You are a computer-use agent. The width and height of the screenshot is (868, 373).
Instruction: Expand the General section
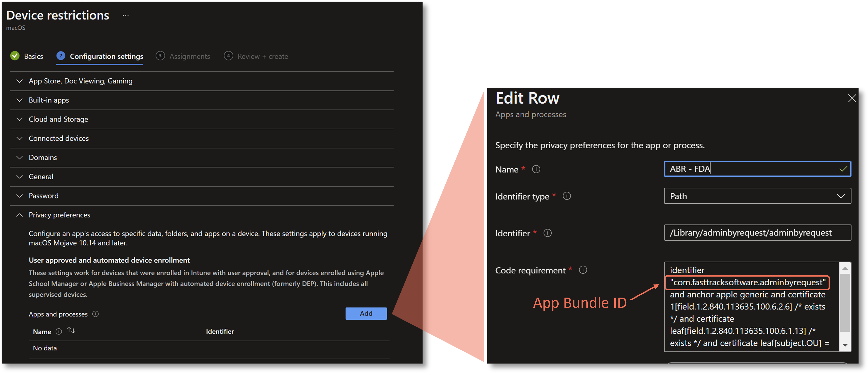[202, 177]
